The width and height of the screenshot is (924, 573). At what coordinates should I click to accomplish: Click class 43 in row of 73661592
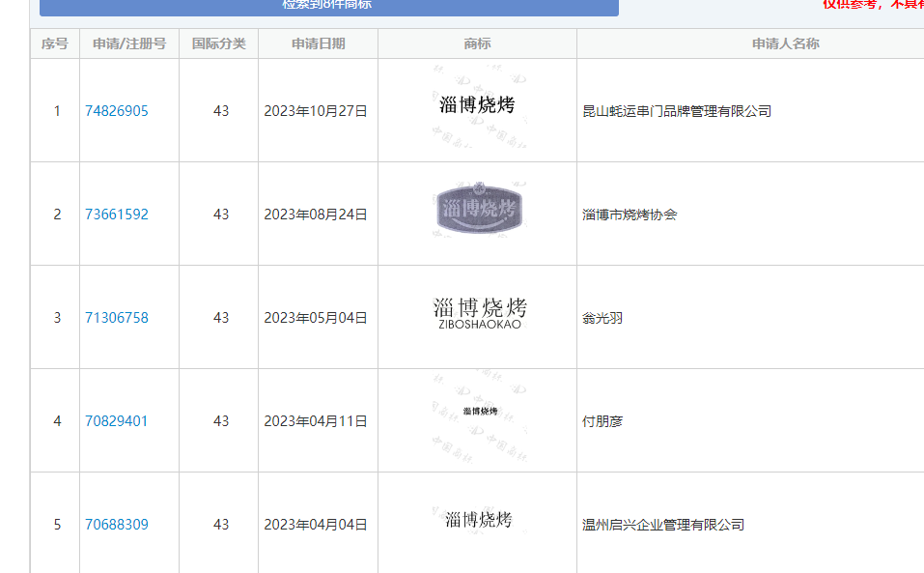221,214
